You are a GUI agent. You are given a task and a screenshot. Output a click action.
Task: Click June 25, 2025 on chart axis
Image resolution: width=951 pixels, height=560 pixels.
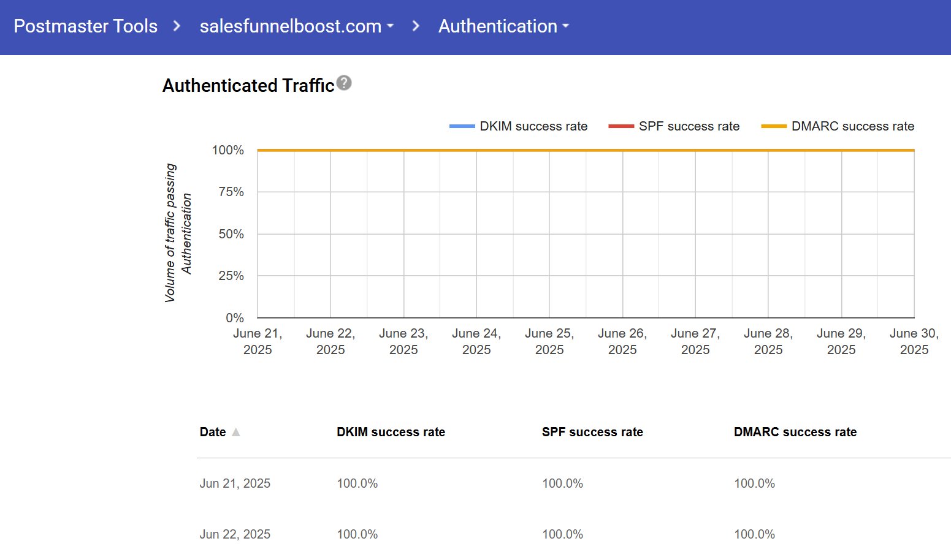(x=549, y=341)
